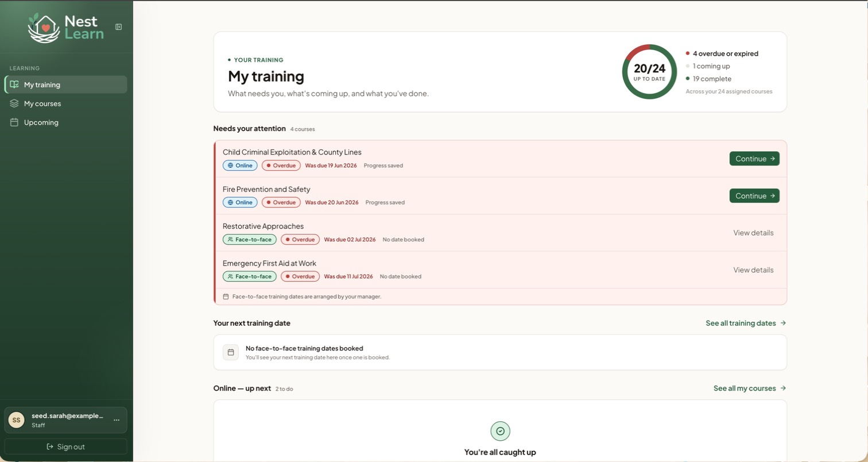
Task: Click 'No face-to-face training dates booked' text
Action: point(304,348)
